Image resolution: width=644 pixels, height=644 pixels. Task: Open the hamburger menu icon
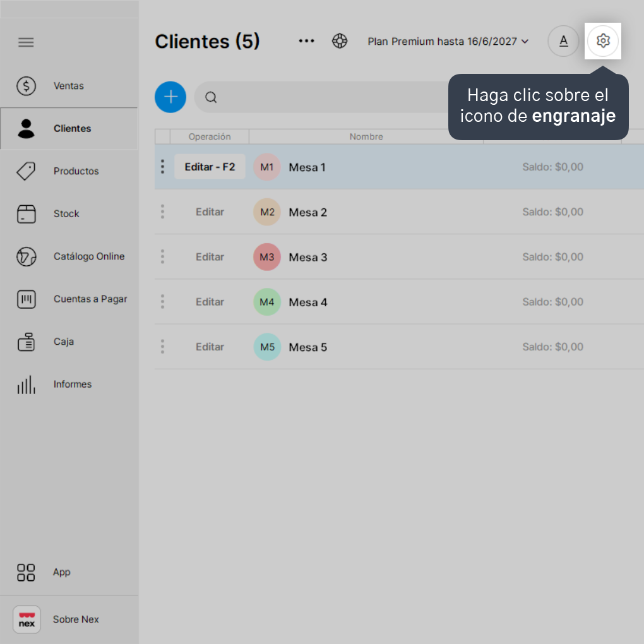point(26,42)
